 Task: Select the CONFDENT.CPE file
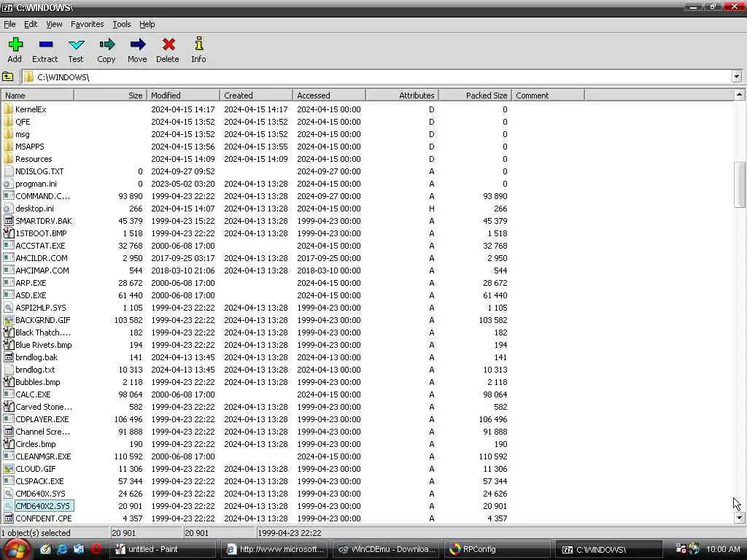point(43,518)
